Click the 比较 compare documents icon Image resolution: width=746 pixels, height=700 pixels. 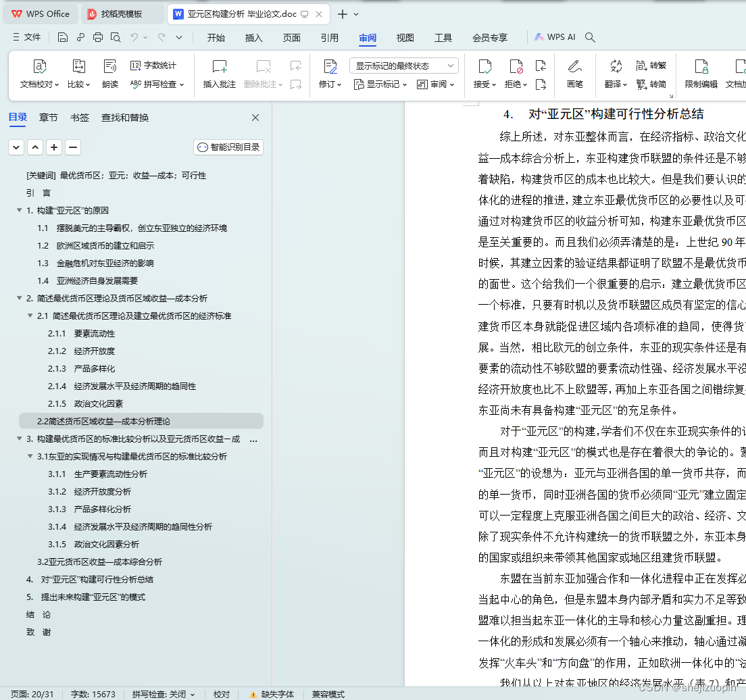point(78,74)
